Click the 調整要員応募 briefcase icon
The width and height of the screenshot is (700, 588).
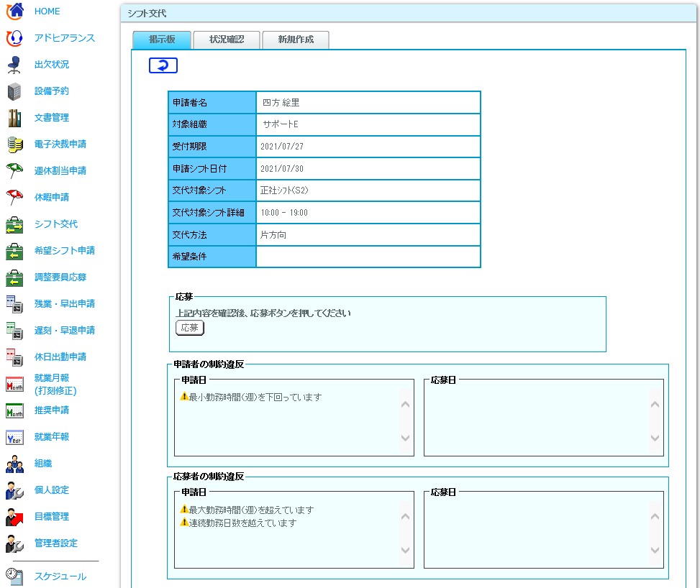[x=14, y=277]
